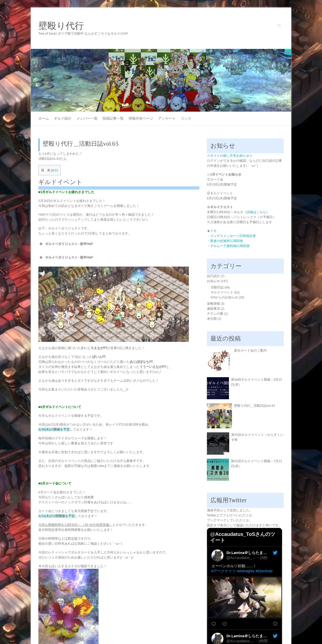Click Dr.Lamina avatar on 29秒 tweet
Image resolution: width=322 pixels, height=644 pixels.
point(217,555)
